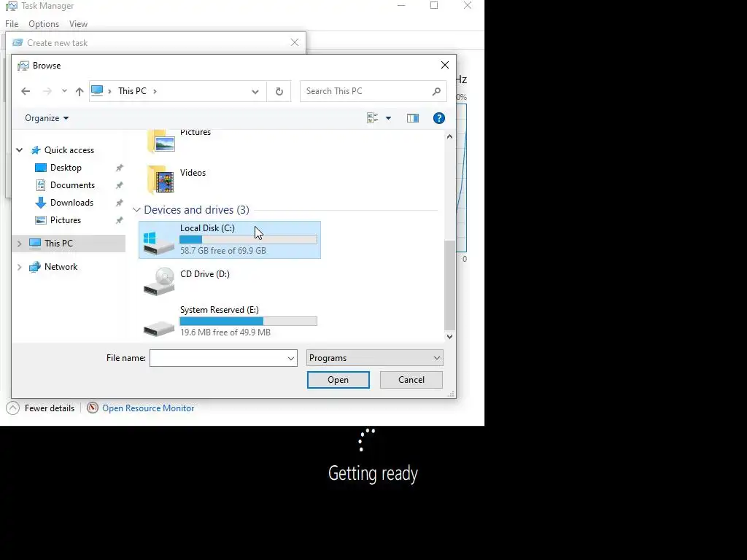Click the pin icon beside Pictures in sidebar

point(120,220)
